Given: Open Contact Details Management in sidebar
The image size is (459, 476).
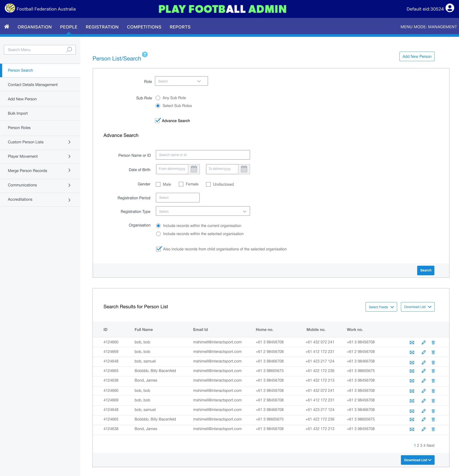Looking at the screenshot, I should pyautogui.click(x=33, y=85).
